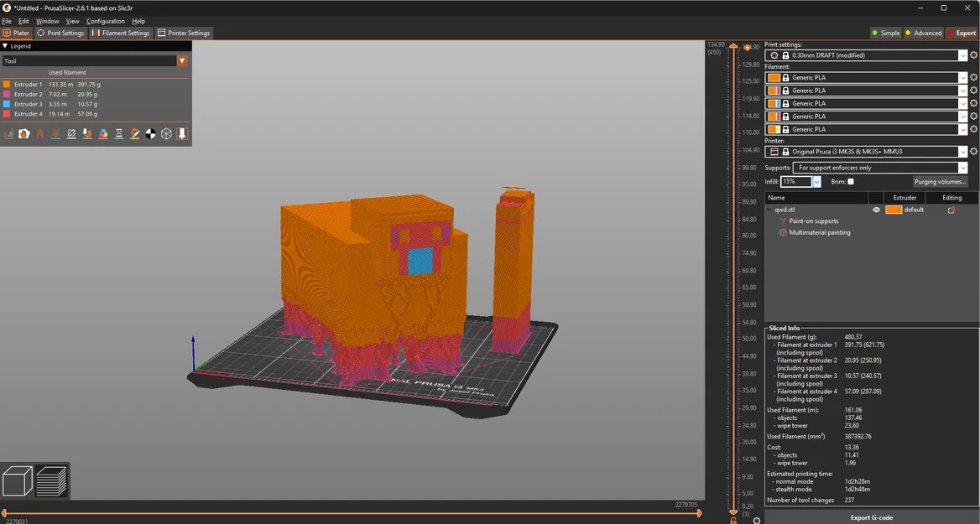Viewport: 980px width, 524px height.
Task: Open the File menu
Action: [7, 21]
